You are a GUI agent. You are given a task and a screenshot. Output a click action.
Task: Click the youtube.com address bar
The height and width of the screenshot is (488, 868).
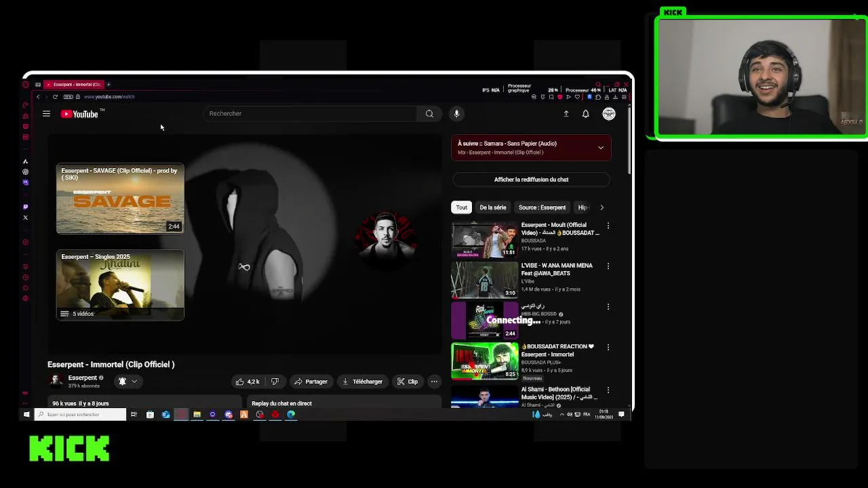pyautogui.click(x=109, y=97)
